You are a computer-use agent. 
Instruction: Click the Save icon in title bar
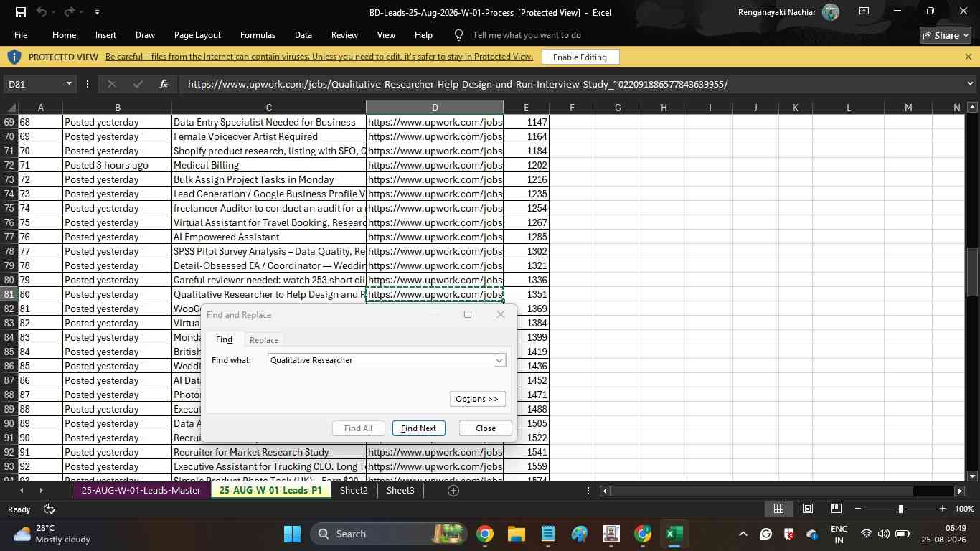21,11
